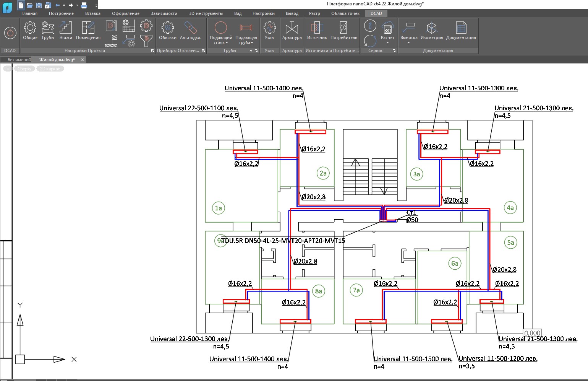Switch to the Облака точек ribbon tab
Image resolution: width=588 pixels, height=381 pixels.
(x=345, y=13)
